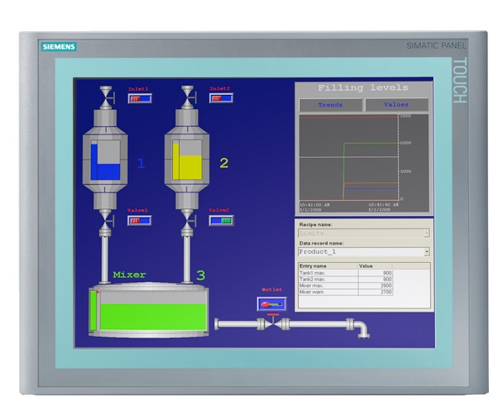Screen dimensions: 504x420
Task: Expand the Recipe name dropdown arrow
Action: [x=427, y=233]
